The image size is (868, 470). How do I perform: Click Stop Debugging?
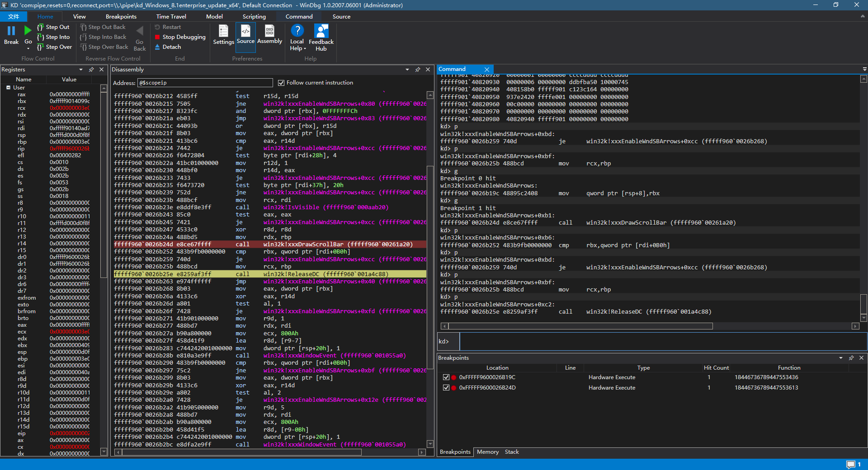click(180, 37)
